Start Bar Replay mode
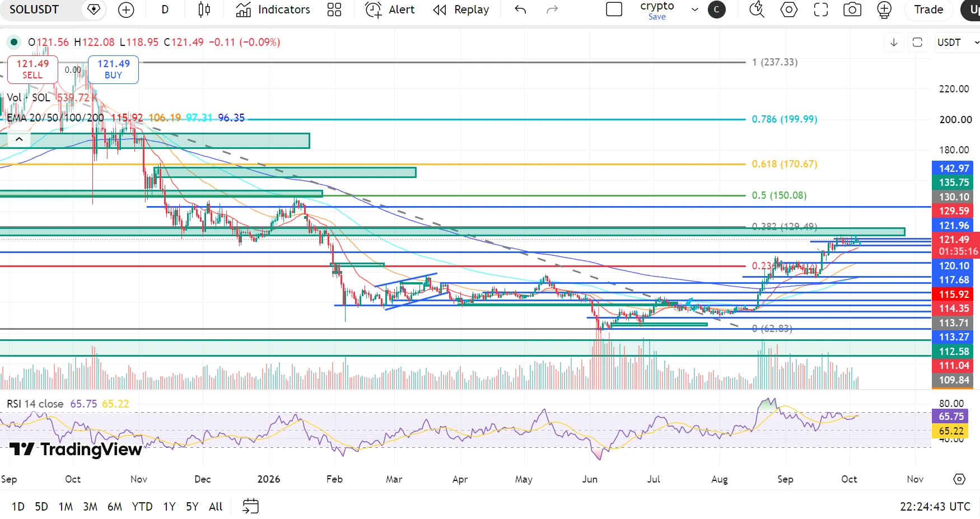 click(461, 10)
